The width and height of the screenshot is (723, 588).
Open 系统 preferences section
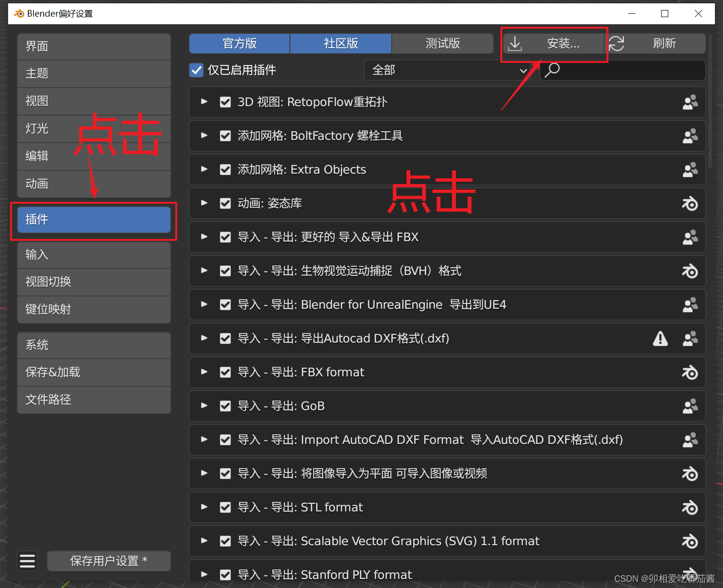tap(94, 345)
